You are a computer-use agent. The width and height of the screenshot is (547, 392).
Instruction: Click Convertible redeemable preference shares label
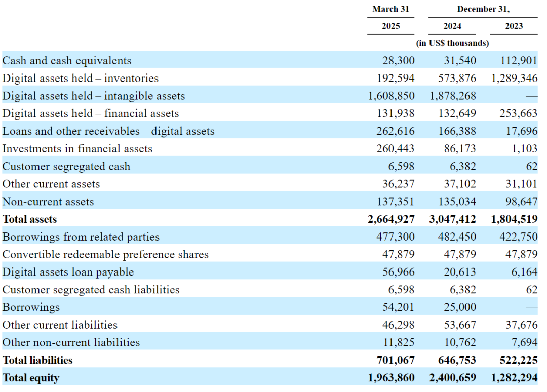point(105,255)
